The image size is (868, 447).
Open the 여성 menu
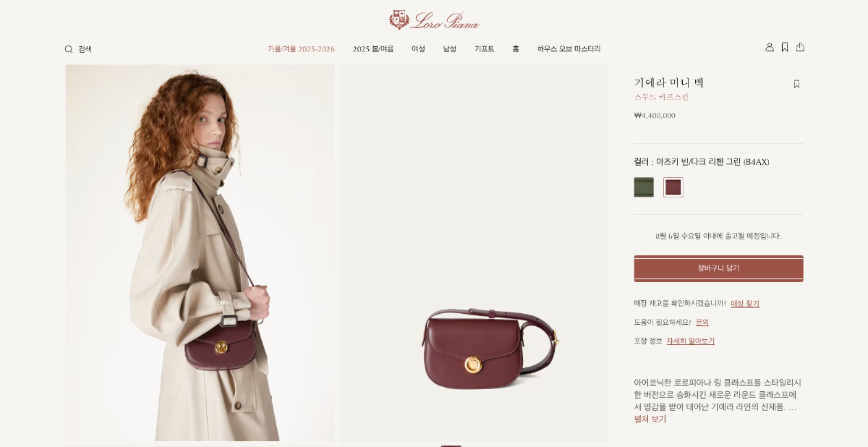coord(418,49)
